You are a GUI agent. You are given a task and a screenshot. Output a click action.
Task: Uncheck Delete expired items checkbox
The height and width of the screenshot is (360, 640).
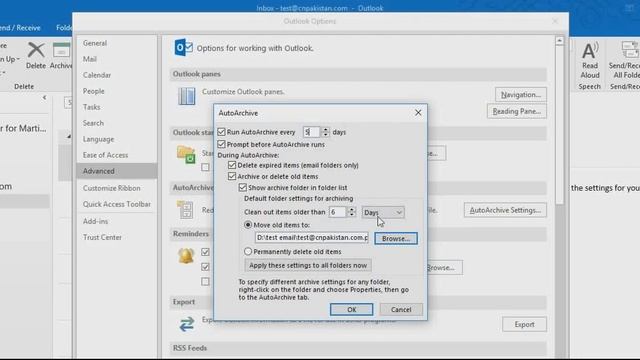pyautogui.click(x=232, y=165)
